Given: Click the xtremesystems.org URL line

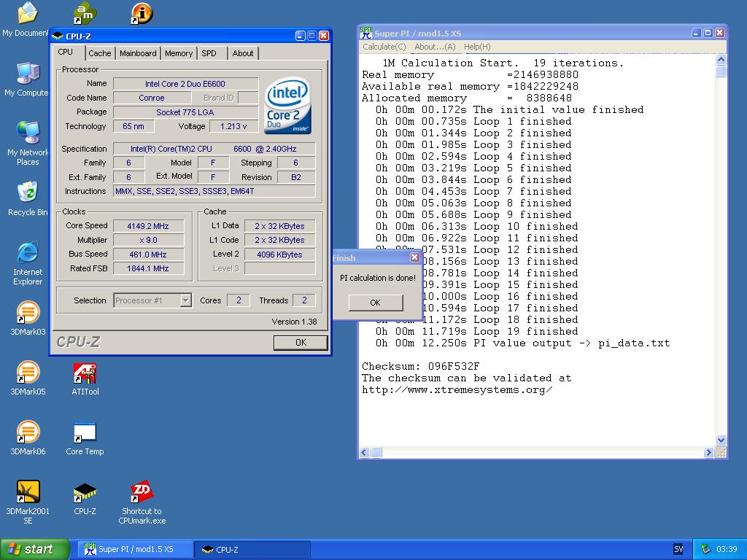Looking at the screenshot, I should tap(457, 389).
